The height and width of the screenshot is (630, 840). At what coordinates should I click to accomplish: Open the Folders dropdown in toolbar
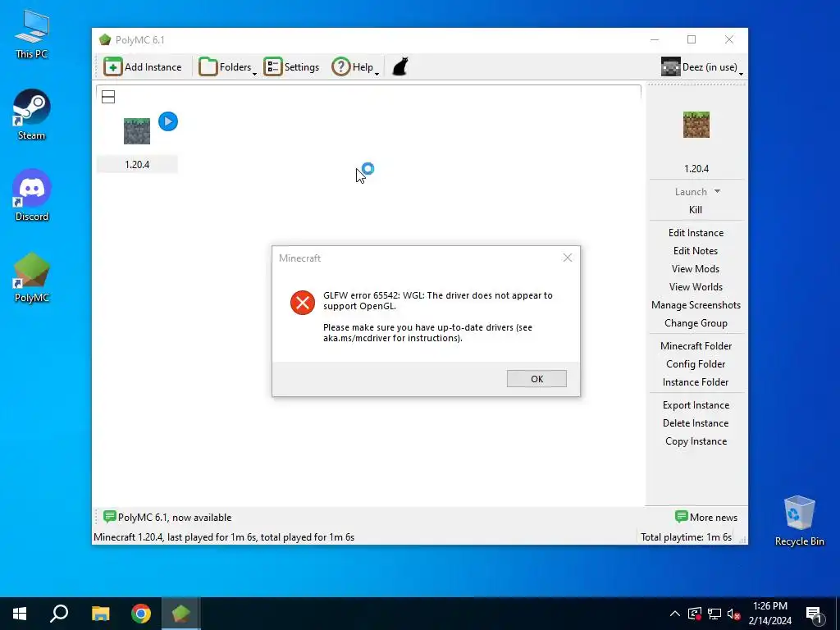pos(228,67)
